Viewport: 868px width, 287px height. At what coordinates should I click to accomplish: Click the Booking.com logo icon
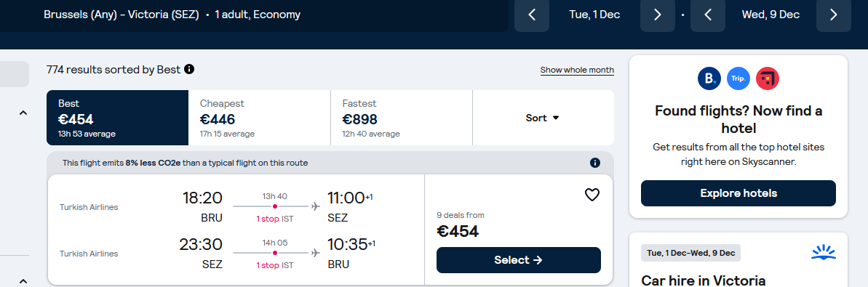coord(709,78)
